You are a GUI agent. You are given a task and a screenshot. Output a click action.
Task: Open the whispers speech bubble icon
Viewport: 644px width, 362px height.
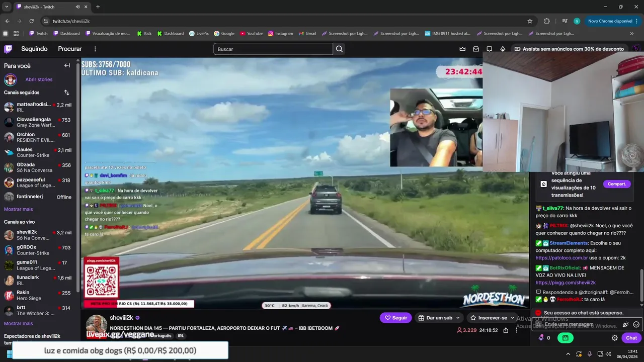point(489,49)
